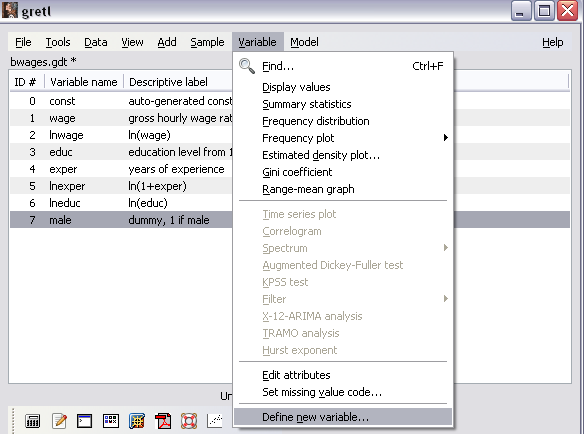The height and width of the screenshot is (434, 584).
Task: Select the educ variable row
Action: 121,152
